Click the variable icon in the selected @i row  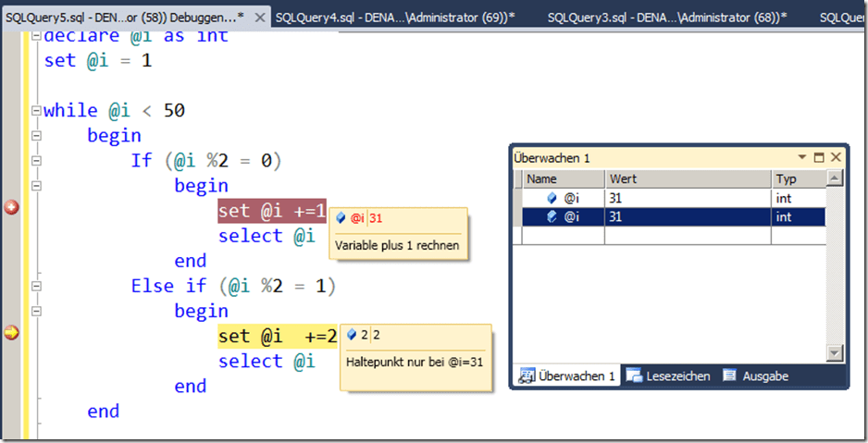[552, 216]
